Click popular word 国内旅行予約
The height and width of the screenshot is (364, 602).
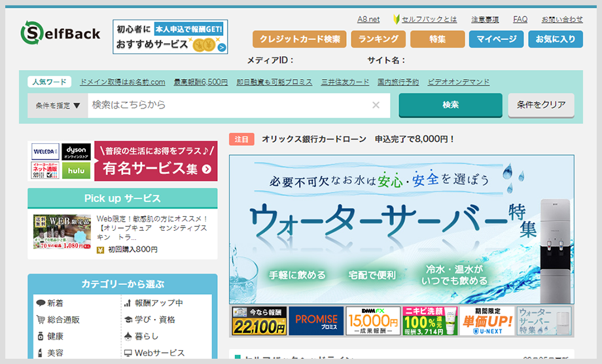click(398, 82)
